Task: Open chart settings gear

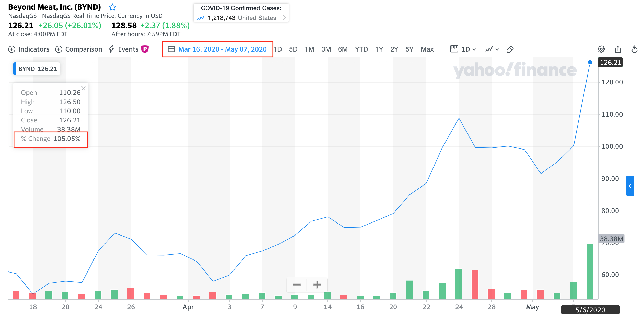Action: click(601, 49)
